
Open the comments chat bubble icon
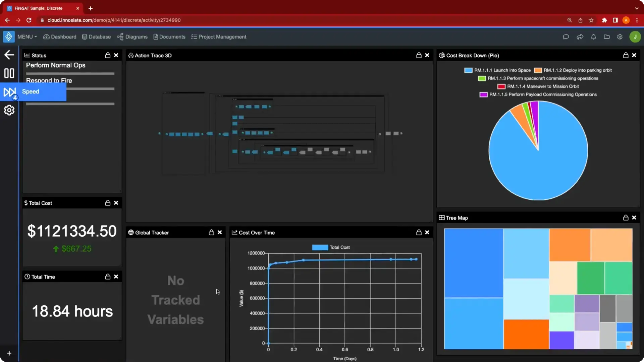(566, 37)
